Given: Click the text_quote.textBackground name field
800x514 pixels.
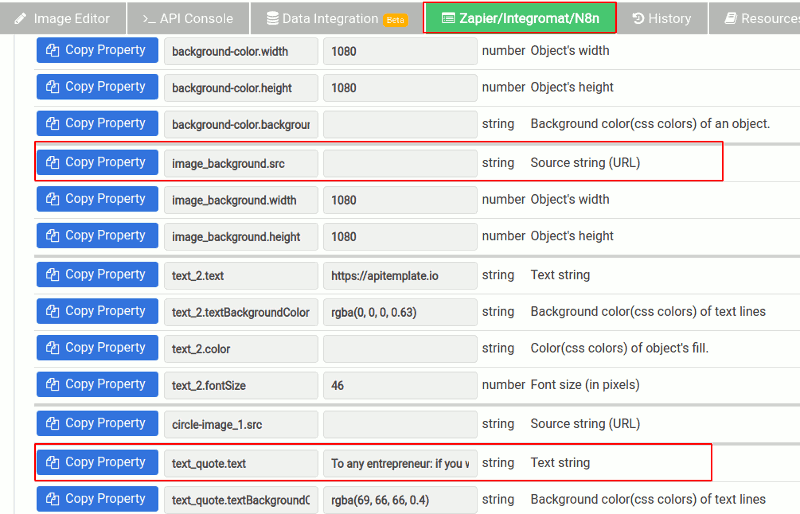Looking at the screenshot, I should (x=241, y=500).
